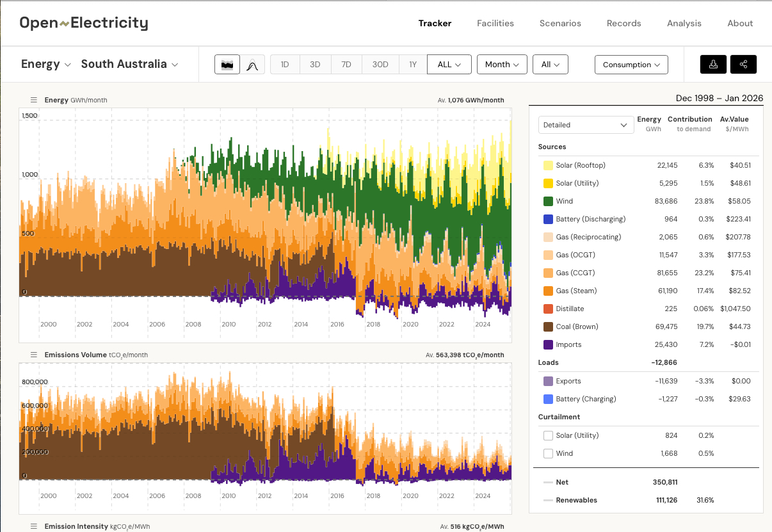Switch to the line chart icon
The width and height of the screenshot is (772, 532).
(x=252, y=65)
